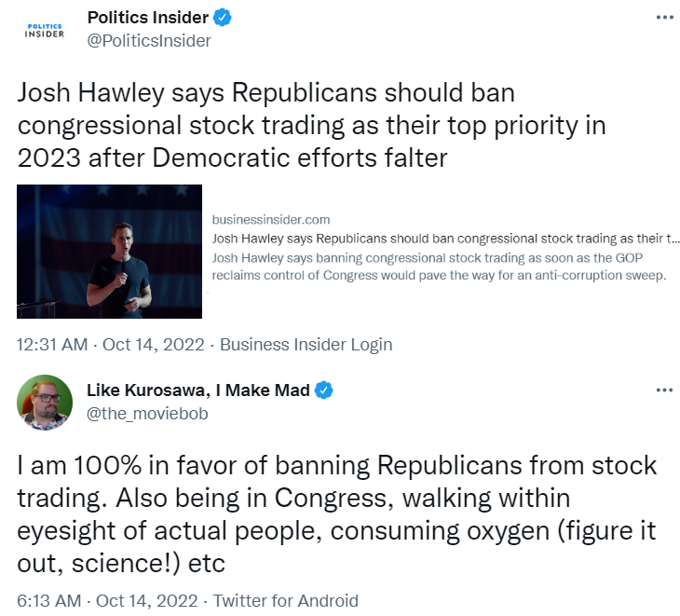
Task: Click @PoliticsInsider handle
Action: [148, 40]
